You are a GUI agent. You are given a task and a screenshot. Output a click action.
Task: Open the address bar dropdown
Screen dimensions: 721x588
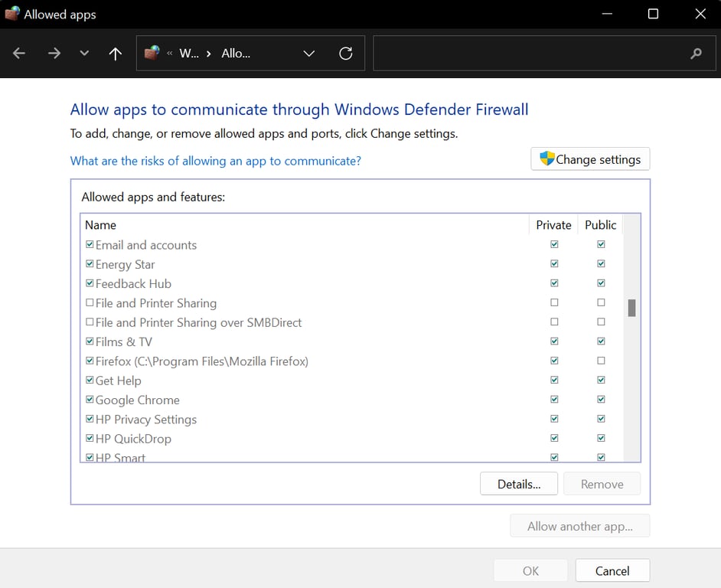308,53
